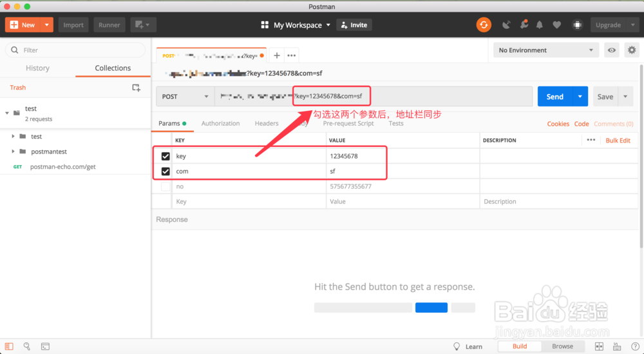Open the tab options ellipsis menu

tap(292, 55)
